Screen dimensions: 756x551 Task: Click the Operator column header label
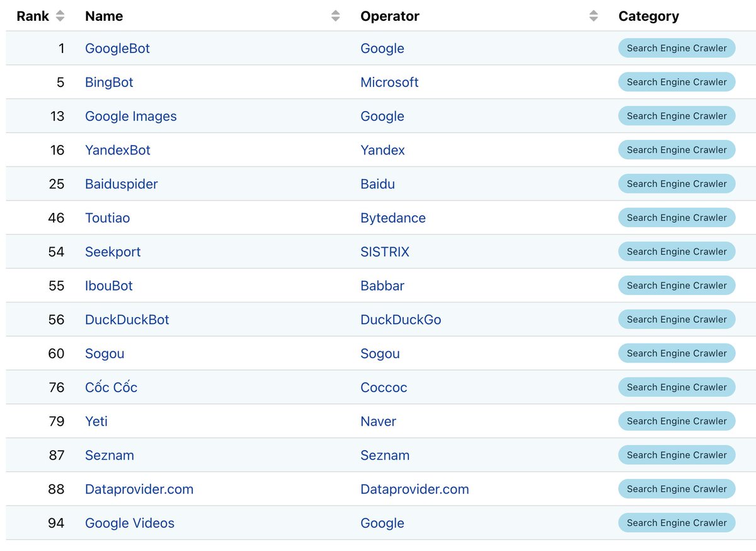click(390, 16)
